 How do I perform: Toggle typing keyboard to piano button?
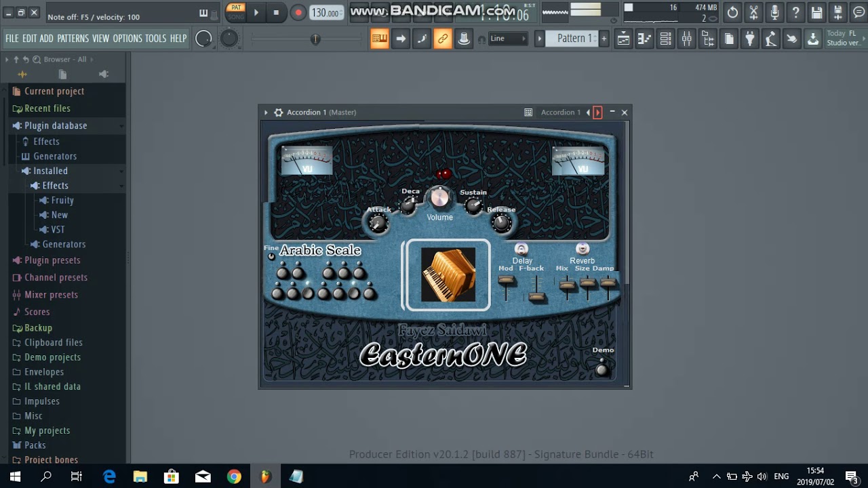pos(379,39)
